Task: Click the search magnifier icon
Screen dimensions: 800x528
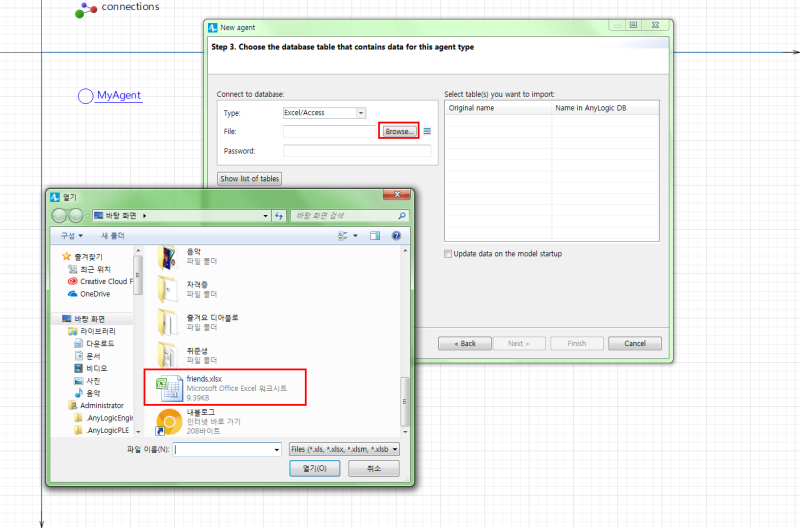Action: (402, 216)
